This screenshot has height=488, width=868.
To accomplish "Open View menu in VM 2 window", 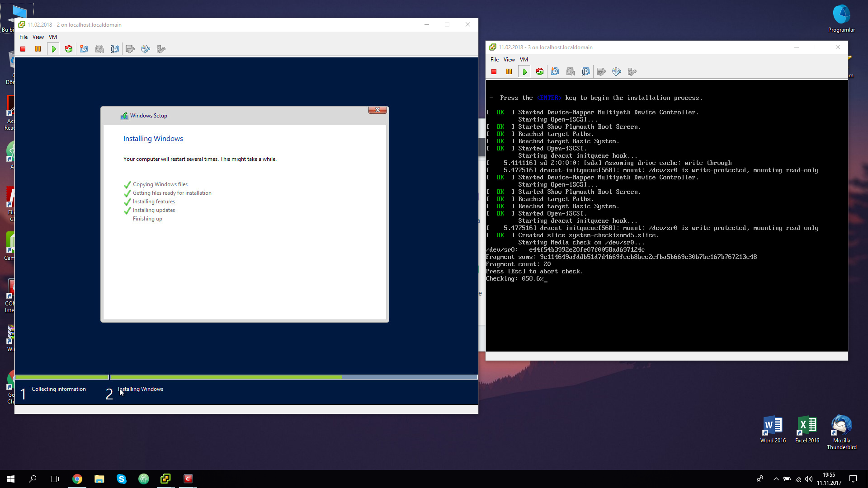I will click(38, 37).
